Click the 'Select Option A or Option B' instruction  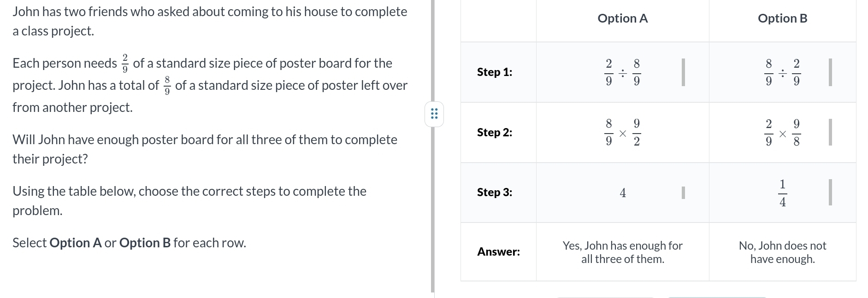click(129, 243)
